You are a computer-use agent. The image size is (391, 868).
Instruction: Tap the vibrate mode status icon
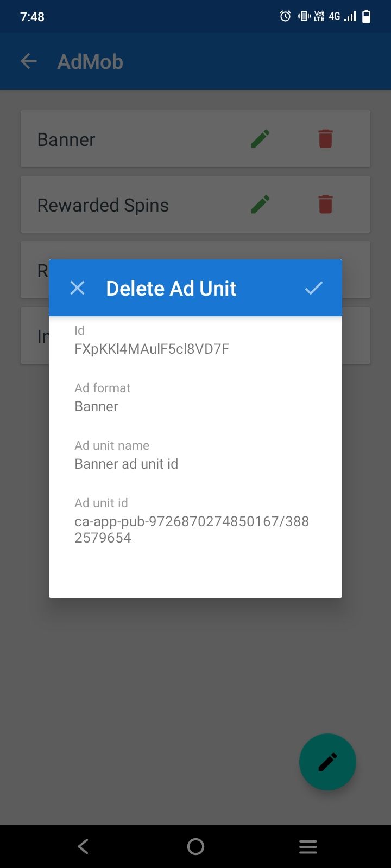pyautogui.click(x=304, y=16)
